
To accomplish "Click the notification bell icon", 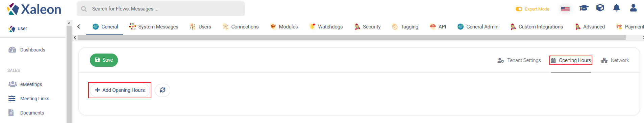I will tap(617, 8).
